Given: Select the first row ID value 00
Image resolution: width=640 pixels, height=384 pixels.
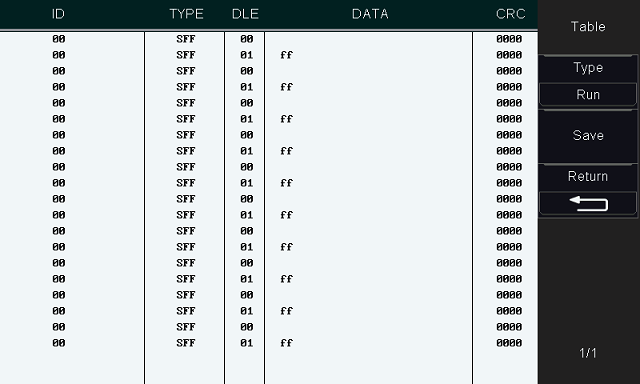Looking at the screenshot, I should [58, 39].
